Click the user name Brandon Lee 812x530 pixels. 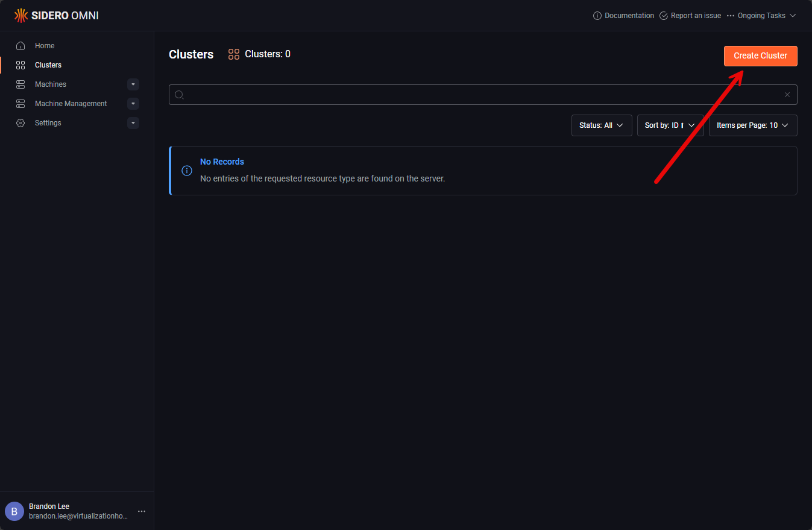point(49,506)
